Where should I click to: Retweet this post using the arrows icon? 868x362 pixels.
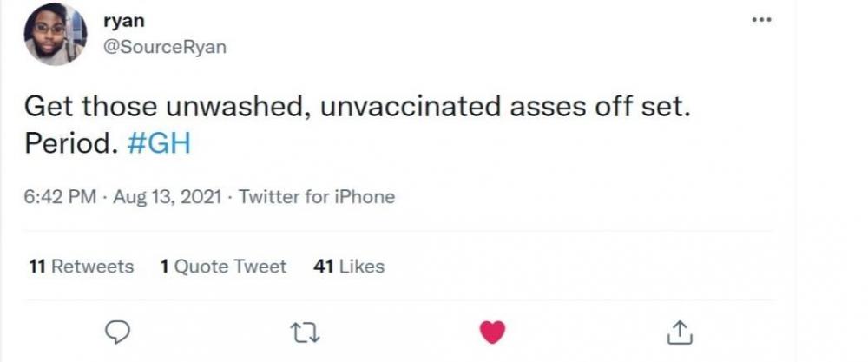pyautogui.click(x=306, y=331)
